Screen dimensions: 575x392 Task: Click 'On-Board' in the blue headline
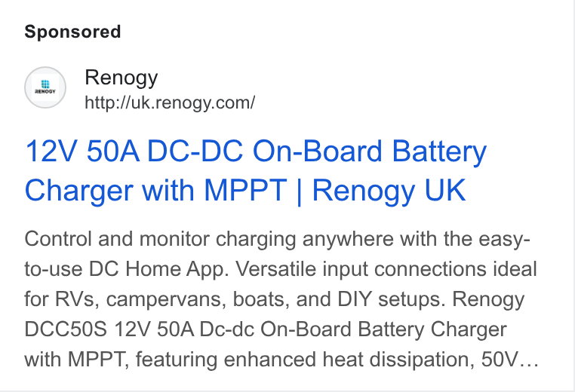tap(318, 151)
